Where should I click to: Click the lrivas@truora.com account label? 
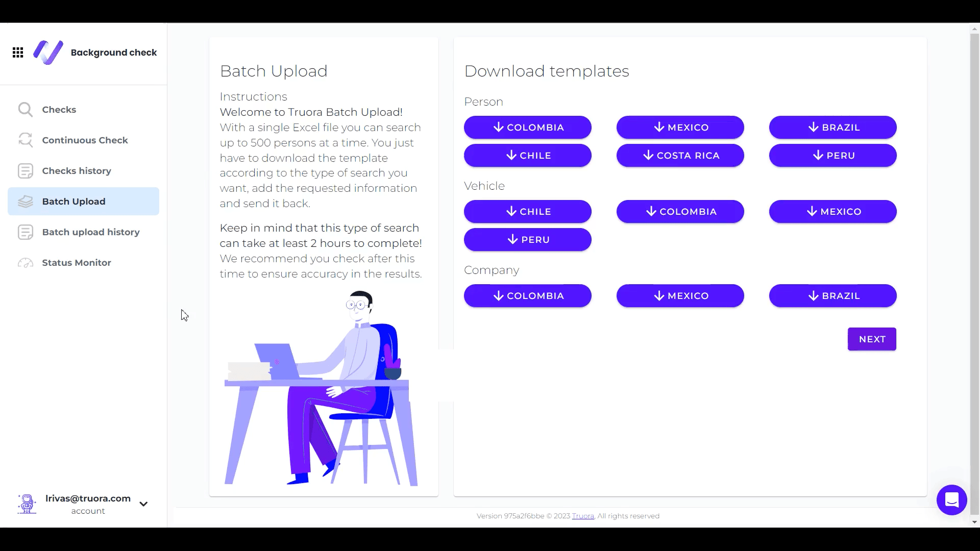click(x=88, y=503)
